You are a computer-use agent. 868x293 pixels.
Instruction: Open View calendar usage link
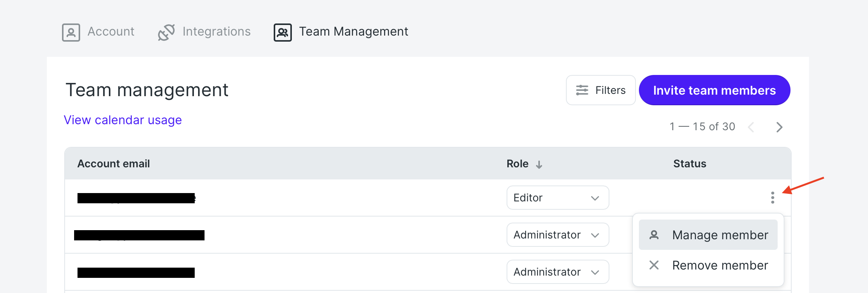click(x=123, y=120)
